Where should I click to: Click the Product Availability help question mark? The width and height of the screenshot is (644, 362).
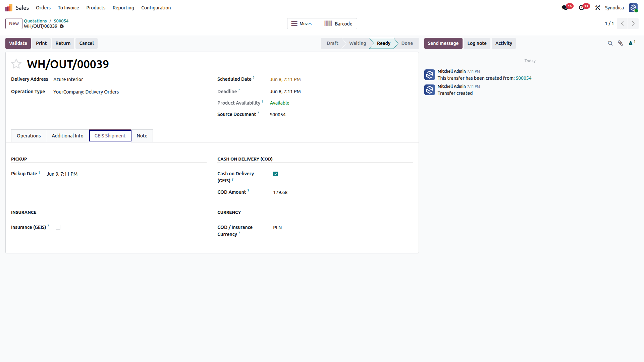[262, 101]
